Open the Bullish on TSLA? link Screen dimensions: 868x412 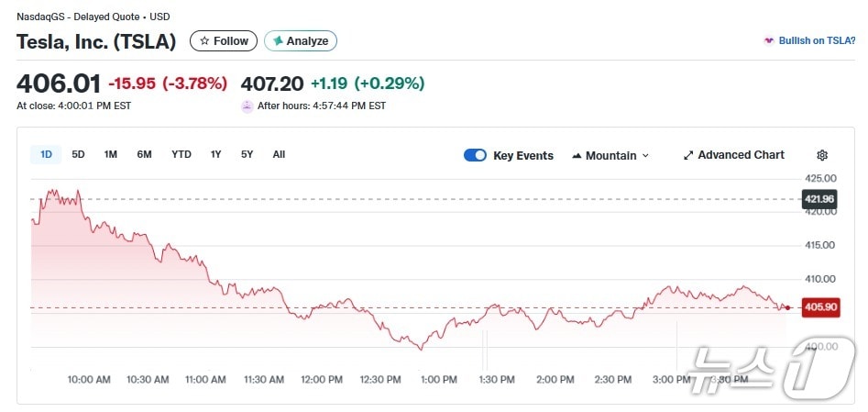coord(817,41)
